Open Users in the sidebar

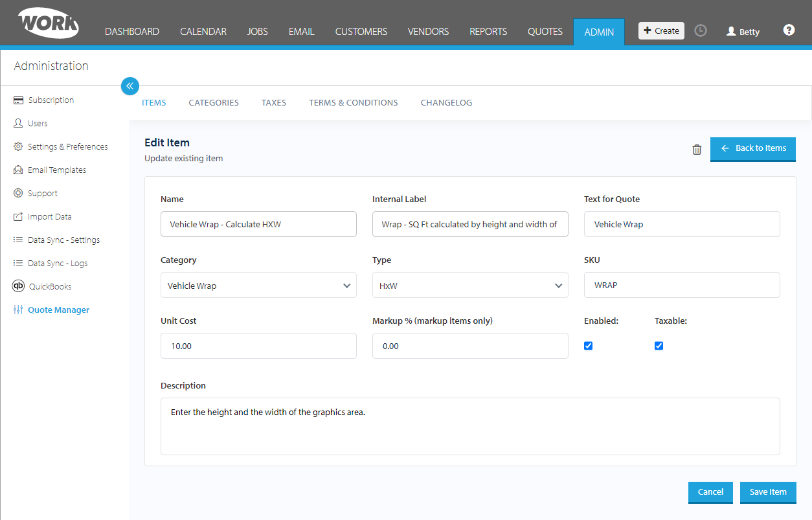pyautogui.click(x=38, y=123)
